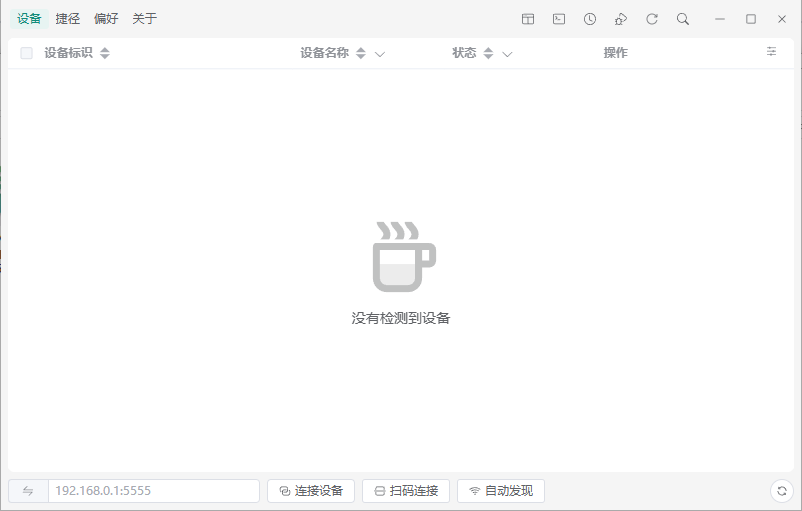Click the bug debug tag icon
The width and height of the screenshot is (802, 511).
coord(620,19)
